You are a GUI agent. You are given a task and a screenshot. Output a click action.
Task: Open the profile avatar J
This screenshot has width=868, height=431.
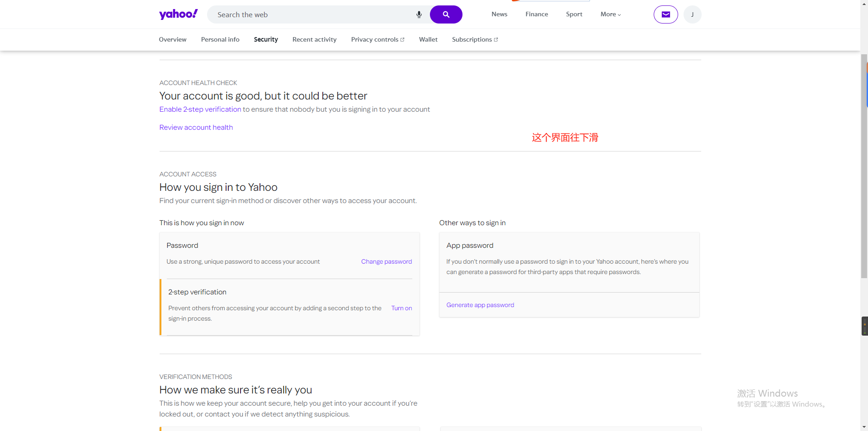point(692,14)
